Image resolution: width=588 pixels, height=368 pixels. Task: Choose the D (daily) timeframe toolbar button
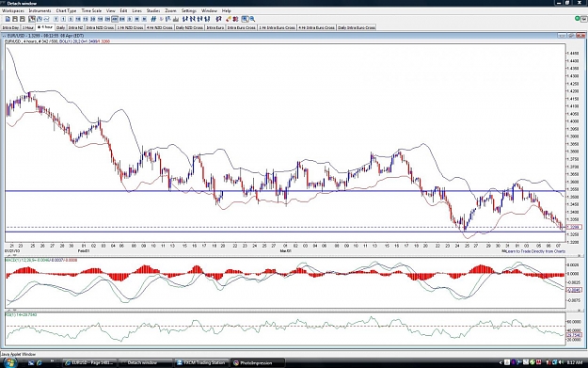pyautogui.click(x=130, y=19)
